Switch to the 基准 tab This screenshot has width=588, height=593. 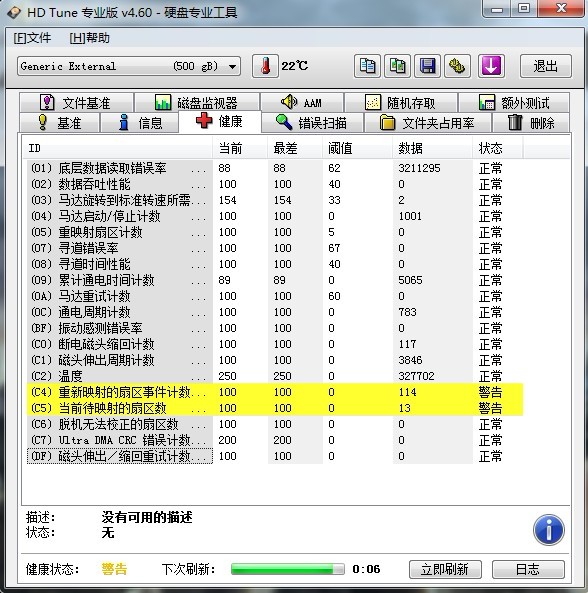tap(60, 123)
